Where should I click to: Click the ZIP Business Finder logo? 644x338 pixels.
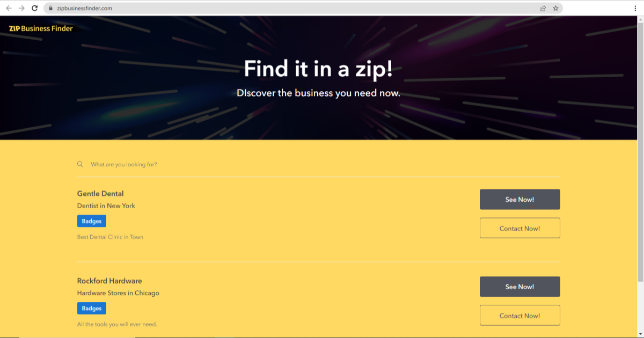click(39, 28)
